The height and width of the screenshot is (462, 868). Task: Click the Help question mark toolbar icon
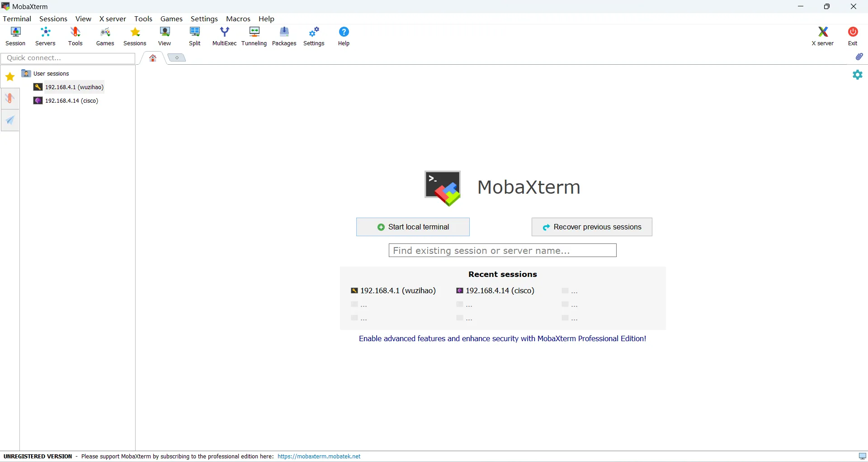pyautogui.click(x=344, y=36)
